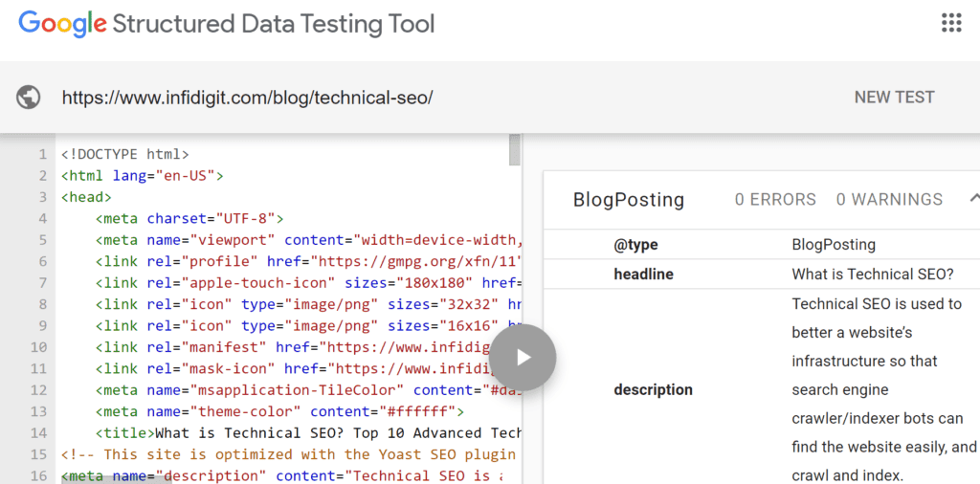Click the NEW TEST button

pyautogui.click(x=895, y=98)
